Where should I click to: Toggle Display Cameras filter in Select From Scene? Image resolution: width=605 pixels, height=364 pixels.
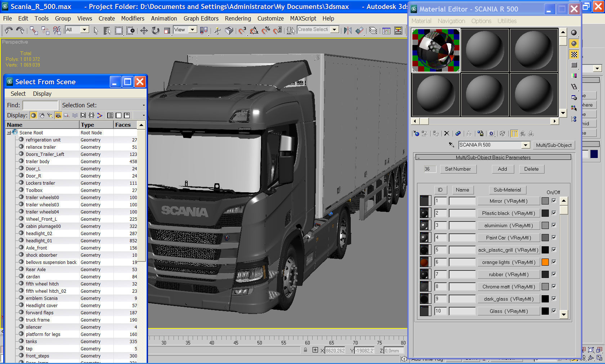point(58,115)
